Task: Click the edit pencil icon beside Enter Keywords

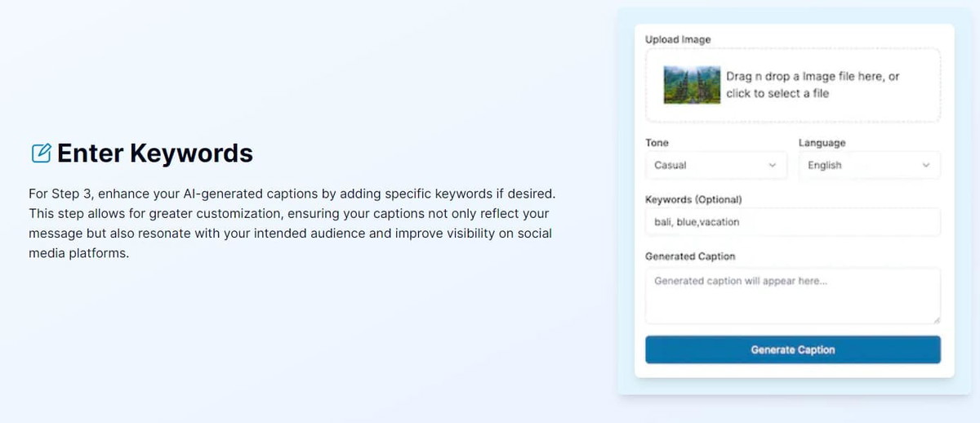Action: 41,153
